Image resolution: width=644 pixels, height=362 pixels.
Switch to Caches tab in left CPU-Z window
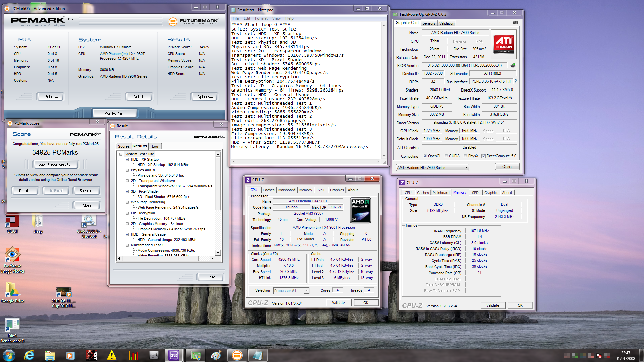268,190
